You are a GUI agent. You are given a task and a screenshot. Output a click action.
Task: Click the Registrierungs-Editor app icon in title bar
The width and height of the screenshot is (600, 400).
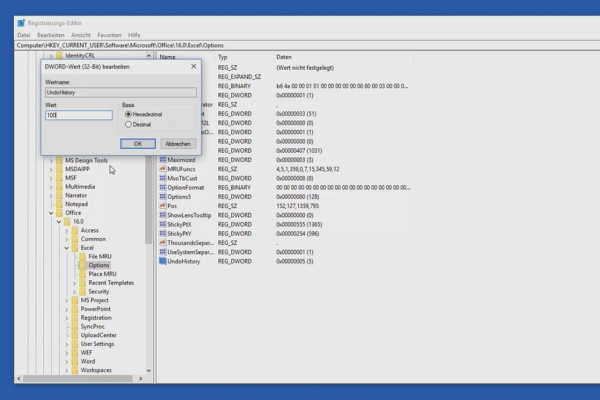[21, 23]
